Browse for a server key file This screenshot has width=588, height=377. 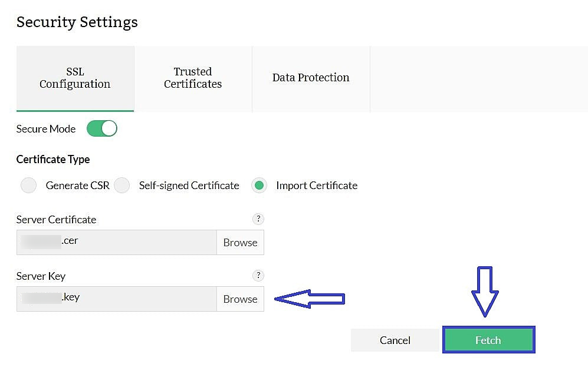240,299
